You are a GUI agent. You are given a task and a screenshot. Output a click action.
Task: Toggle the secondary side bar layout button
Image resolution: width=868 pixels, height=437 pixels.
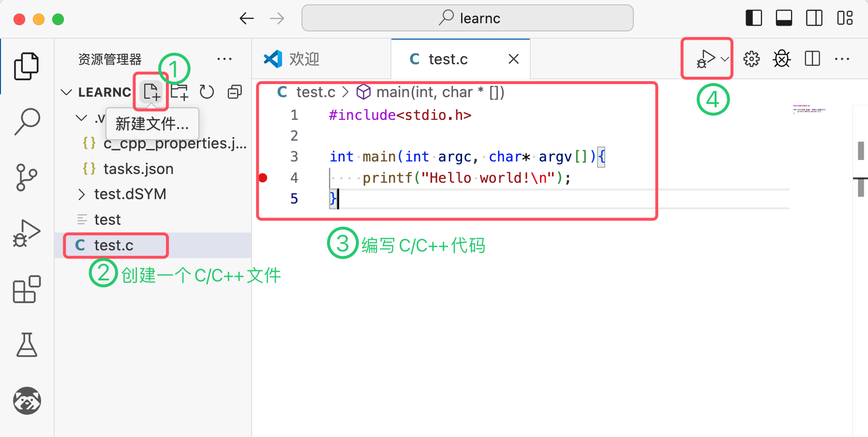click(x=814, y=18)
